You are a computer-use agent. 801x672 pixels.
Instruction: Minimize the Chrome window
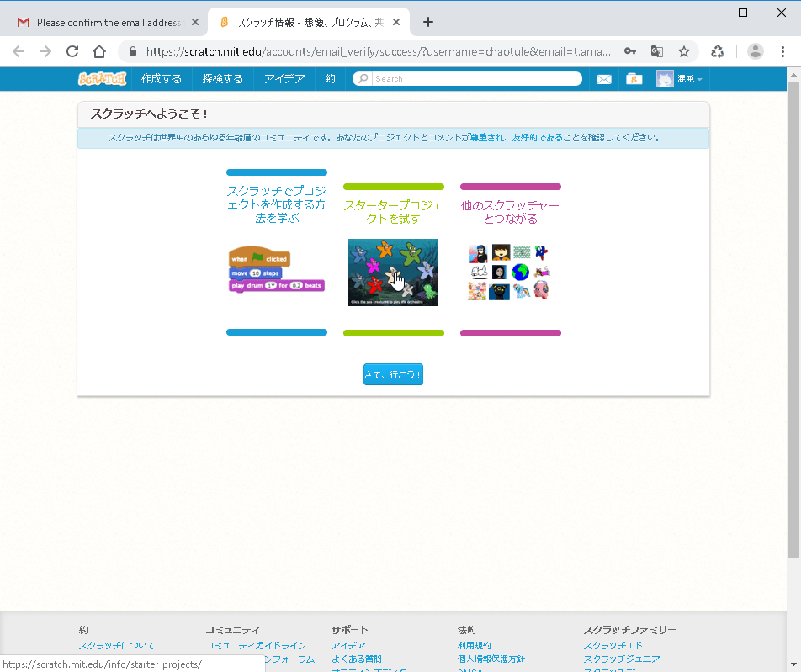pyautogui.click(x=704, y=13)
